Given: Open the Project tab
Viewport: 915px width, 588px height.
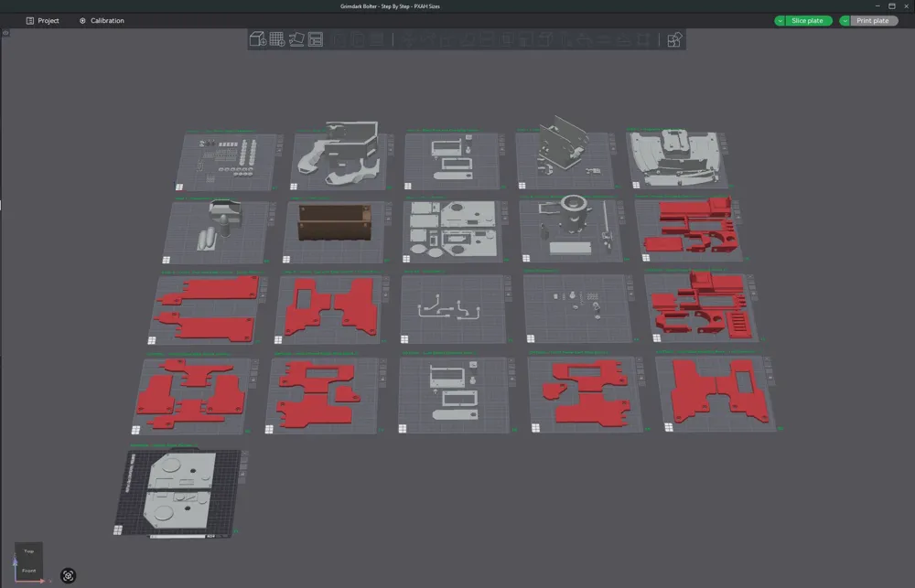Looking at the screenshot, I should click(43, 20).
